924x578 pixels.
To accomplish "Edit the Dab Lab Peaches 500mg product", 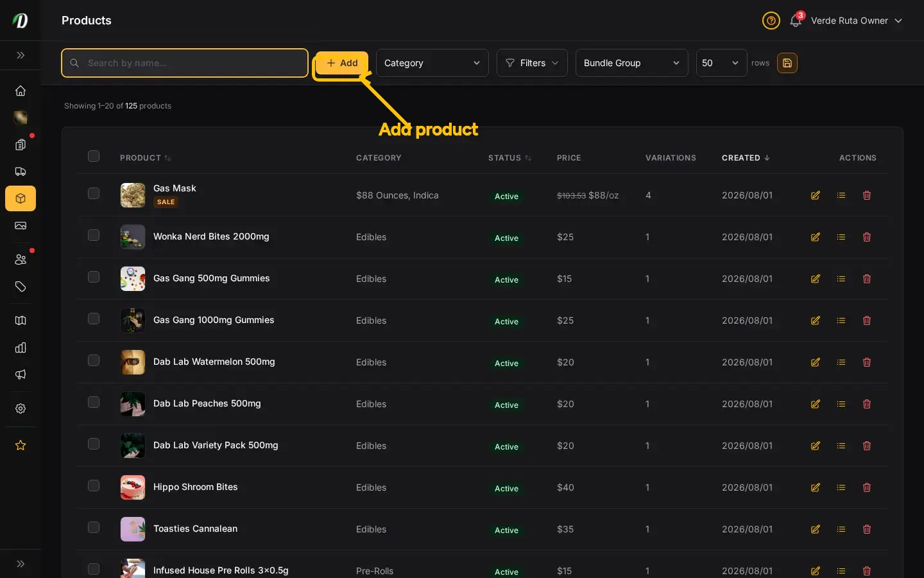I will 816,404.
